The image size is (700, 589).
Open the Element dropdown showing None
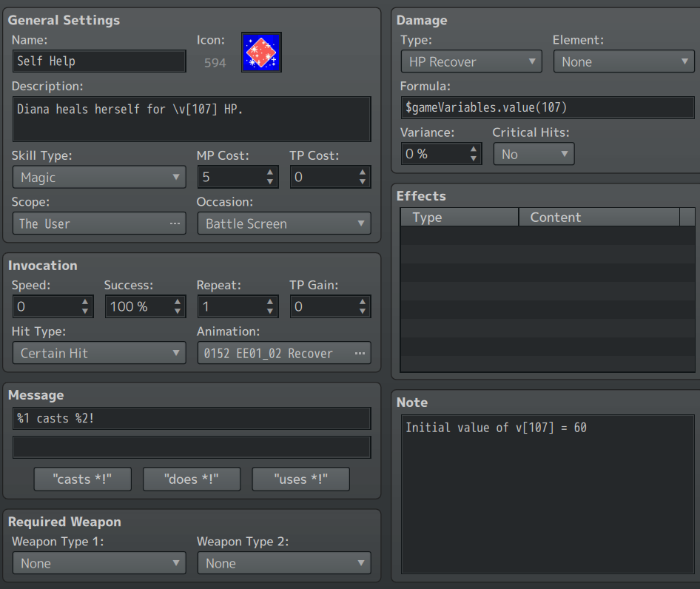[x=624, y=61]
